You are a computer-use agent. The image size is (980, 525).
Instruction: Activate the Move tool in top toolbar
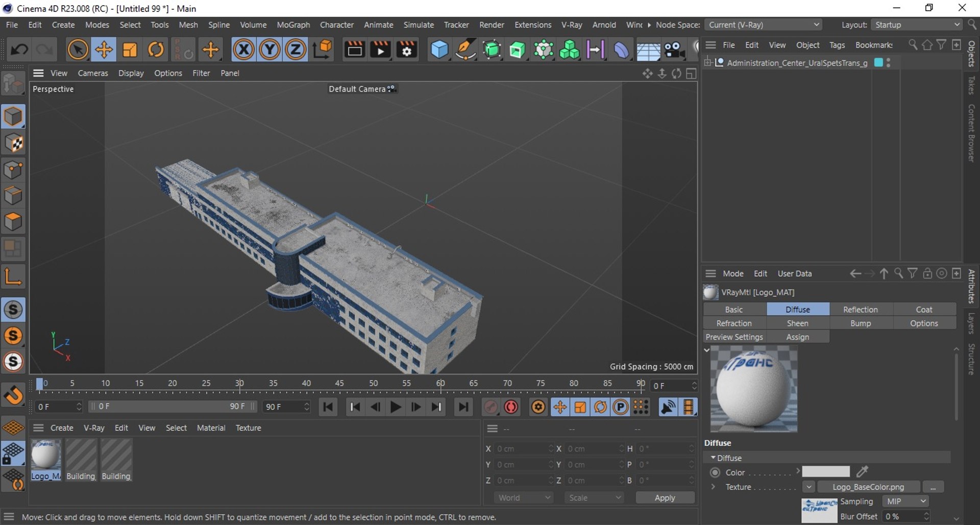[104, 50]
